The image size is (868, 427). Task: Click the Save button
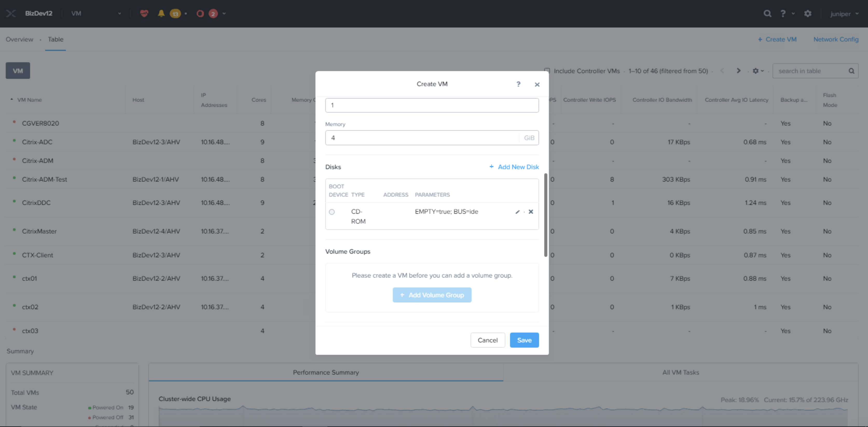coord(524,340)
